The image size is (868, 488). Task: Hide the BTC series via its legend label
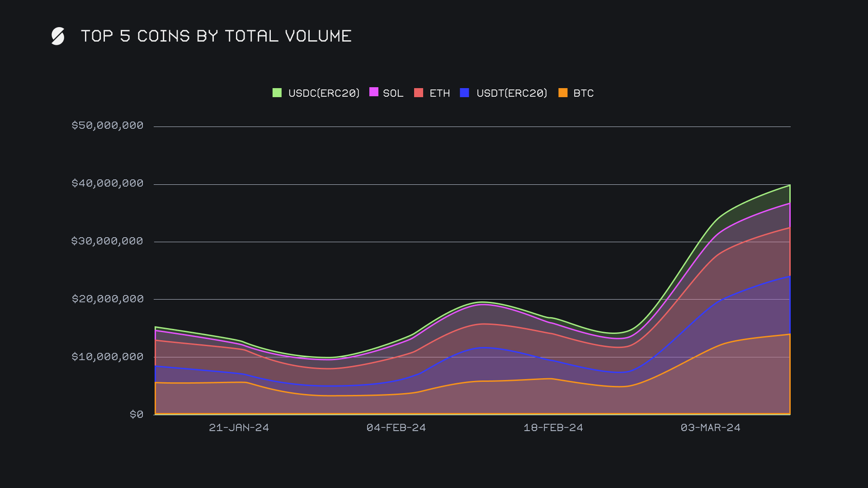(583, 93)
